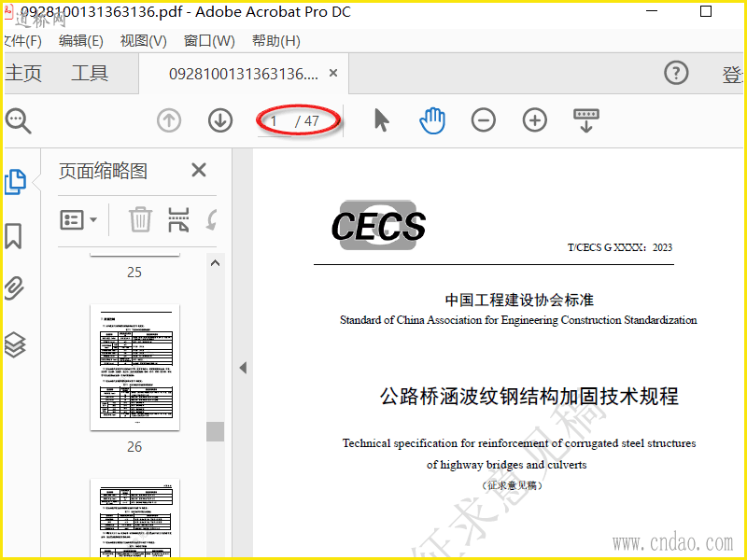Open the layers panel
The height and width of the screenshot is (560, 747).
pyautogui.click(x=15, y=344)
